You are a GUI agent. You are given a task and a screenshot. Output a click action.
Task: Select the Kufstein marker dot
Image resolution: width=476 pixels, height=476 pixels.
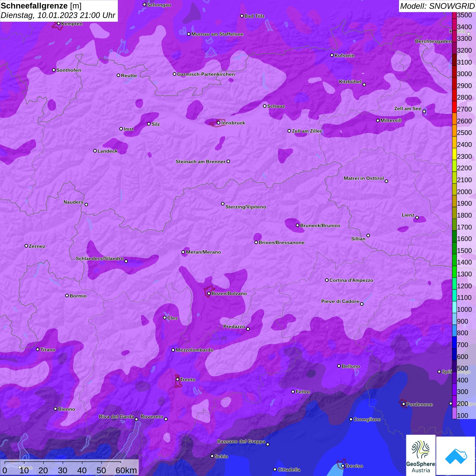point(332,55)
